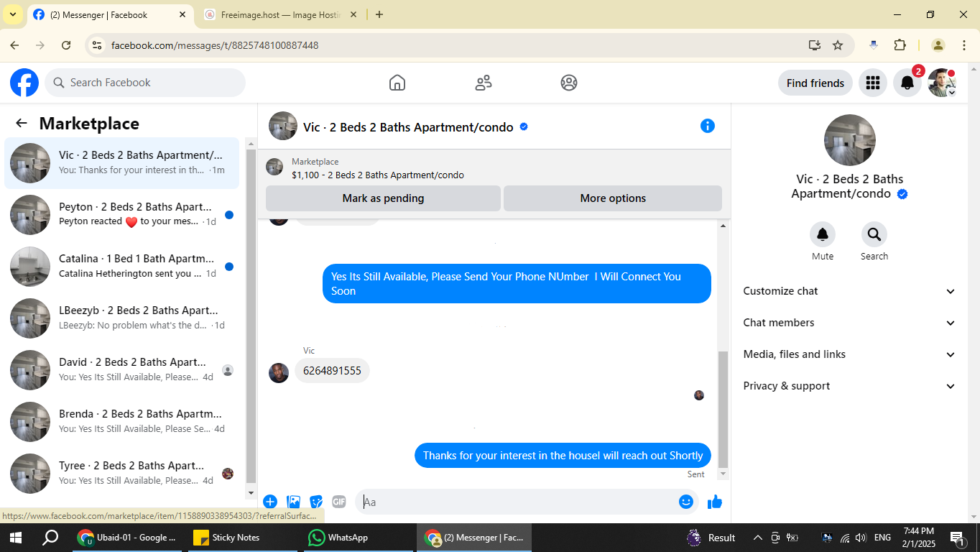Screen dimensions: 980x552
Task: Click the Mark as pending button
Action: (x=383, y=198)
